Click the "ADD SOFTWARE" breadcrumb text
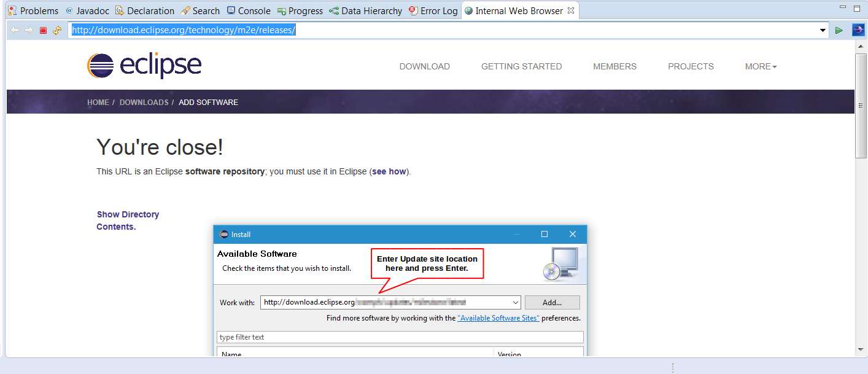Image resolution: width=868 pixels, height=374 pixels. 208,103
